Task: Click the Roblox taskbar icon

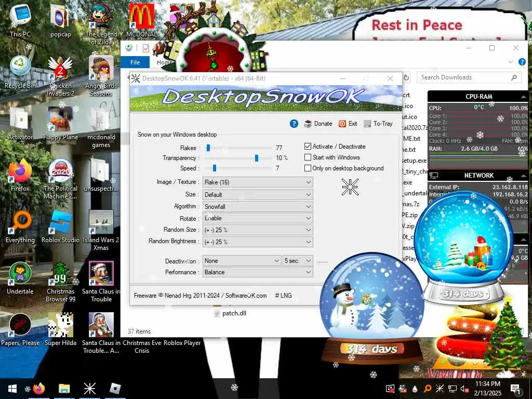Action: pos(115,389)
